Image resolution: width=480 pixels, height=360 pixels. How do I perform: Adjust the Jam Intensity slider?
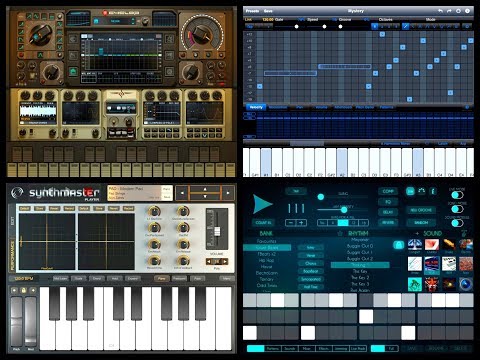[343, 210]
